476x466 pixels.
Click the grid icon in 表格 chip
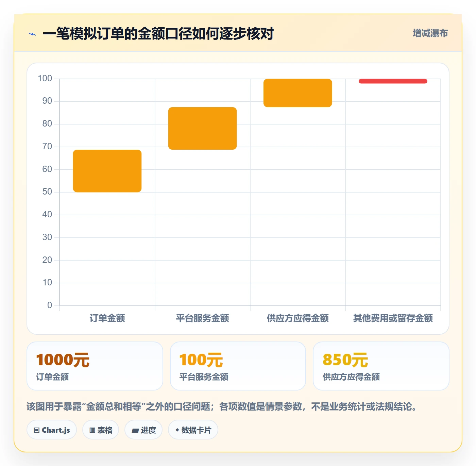click(x=92, y=430)
